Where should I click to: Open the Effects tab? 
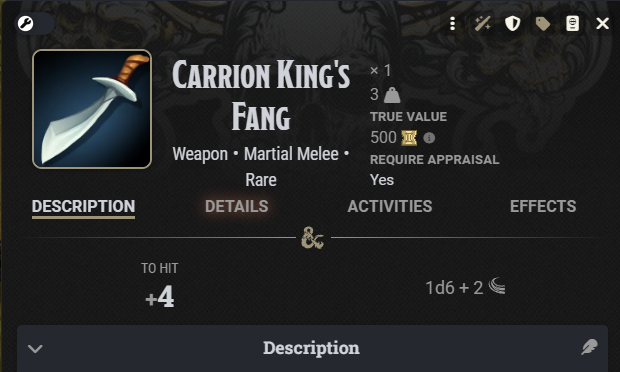[543, 206]
